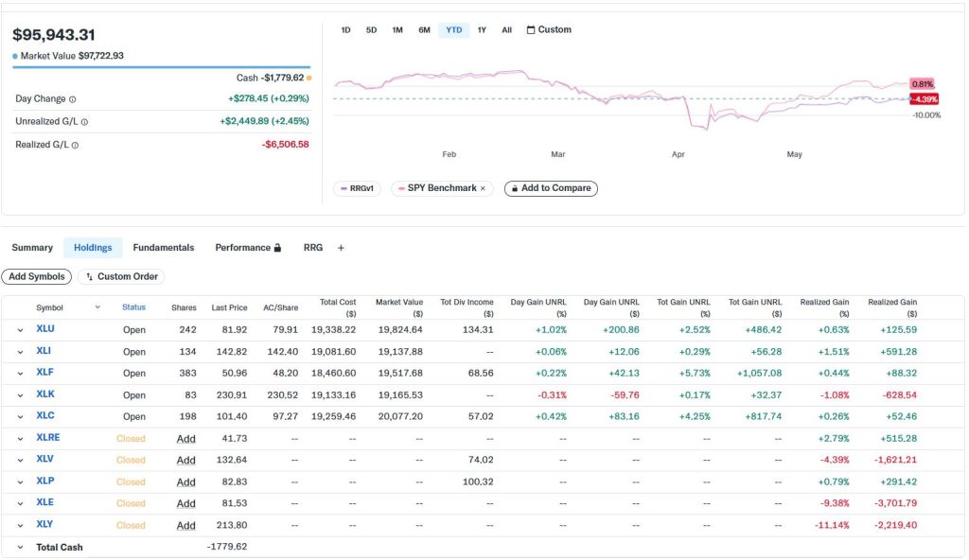The image size is (969, 560).
Task: Remove the SPY Benchmark comparison
Action: pos(483,188)
